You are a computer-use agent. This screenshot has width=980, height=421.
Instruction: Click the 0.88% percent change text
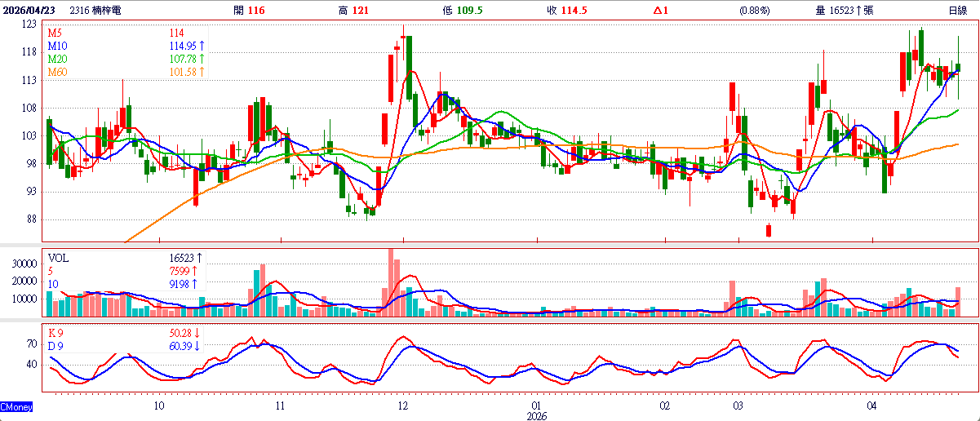point(754,11)
